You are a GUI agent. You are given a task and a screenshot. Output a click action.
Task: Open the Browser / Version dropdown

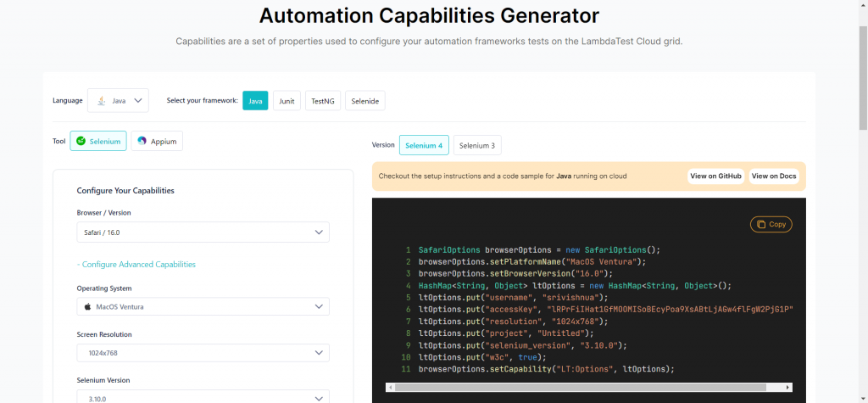(203, 232)
